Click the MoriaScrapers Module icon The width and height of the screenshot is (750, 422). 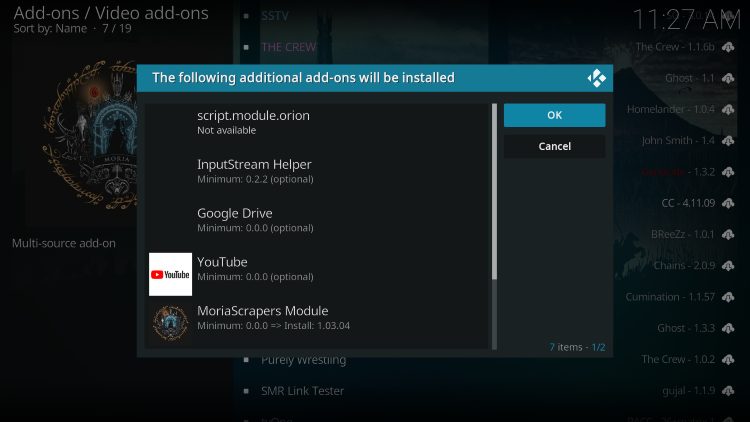click(170, 323)
